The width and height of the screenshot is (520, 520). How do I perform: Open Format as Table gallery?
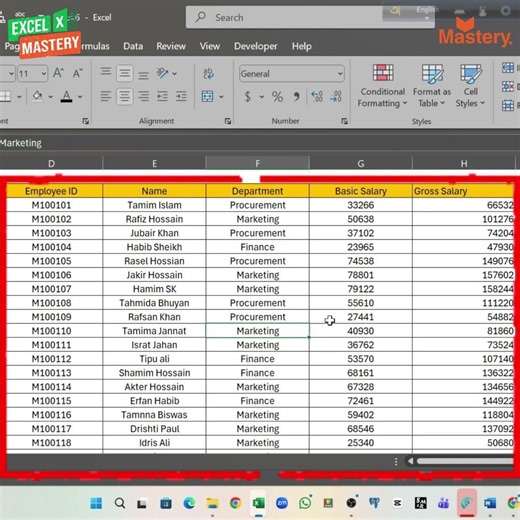click(432, 86)
